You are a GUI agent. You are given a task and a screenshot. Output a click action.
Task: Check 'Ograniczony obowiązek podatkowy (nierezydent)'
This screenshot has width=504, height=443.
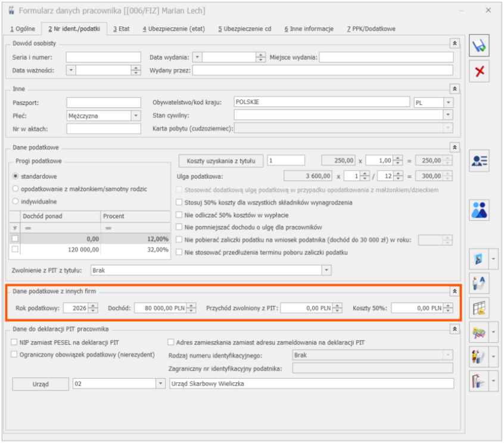click(x=14, y=354)
